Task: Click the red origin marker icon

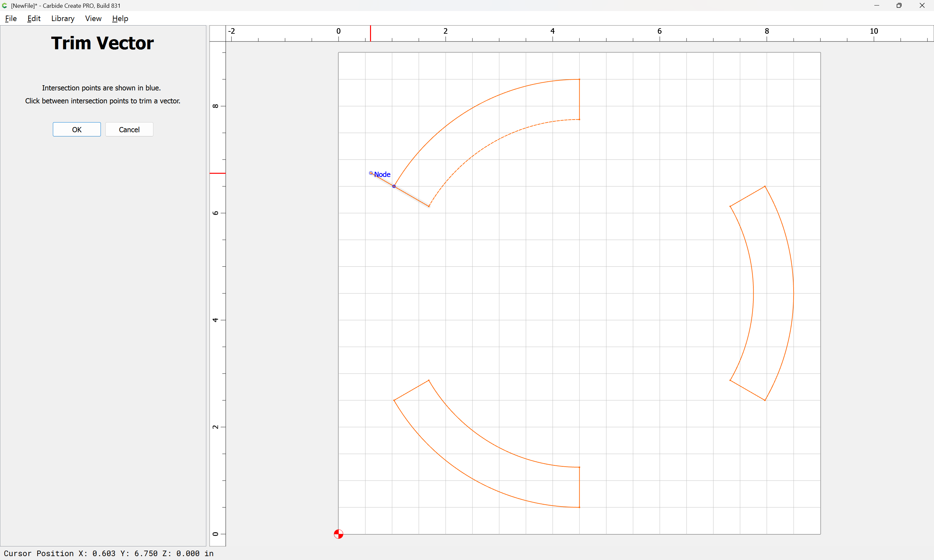Action: pyautogui.click(x=338, y=534)
